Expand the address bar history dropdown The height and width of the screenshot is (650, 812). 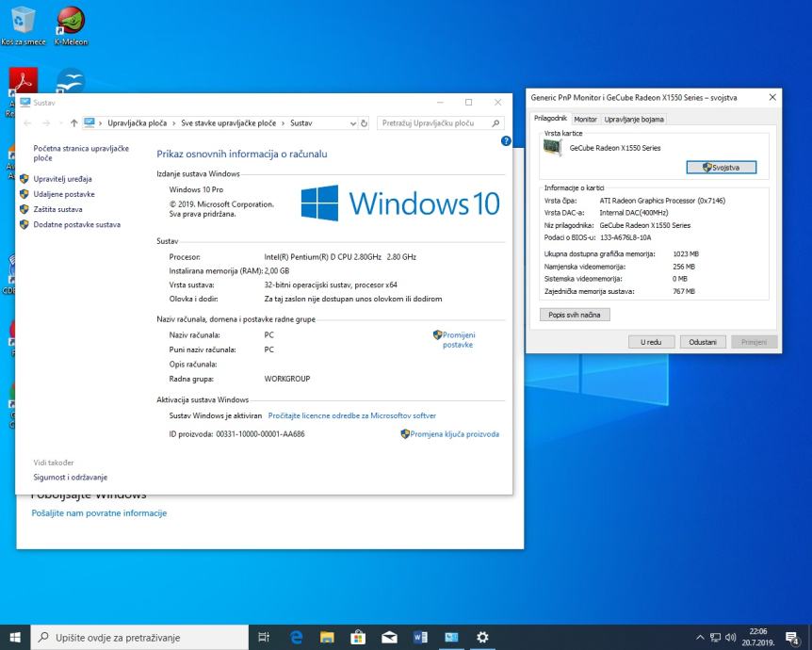coord(353,122)
